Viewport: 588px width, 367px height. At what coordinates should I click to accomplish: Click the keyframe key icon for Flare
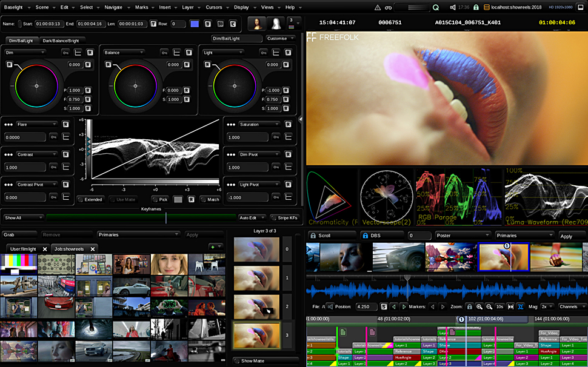click(53, 137)
